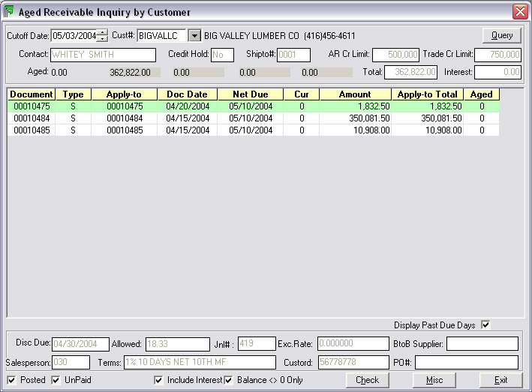Screen dimensions: 532x392
Task: Click the Apply-to column header
Action: pyautogui.click(x=124, y=94)
